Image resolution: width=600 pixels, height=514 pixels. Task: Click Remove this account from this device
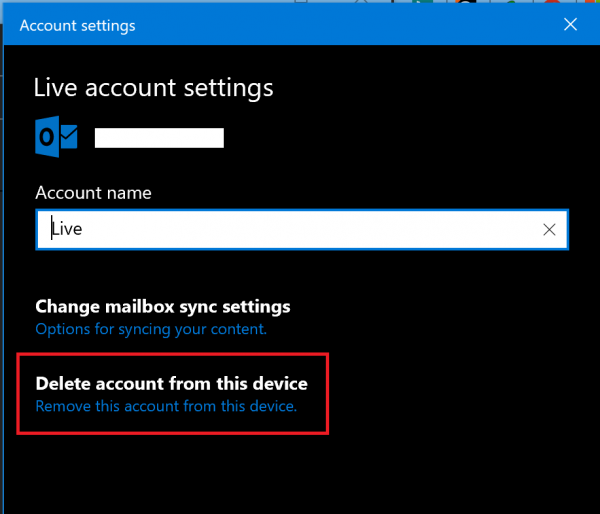coord(166,406)
